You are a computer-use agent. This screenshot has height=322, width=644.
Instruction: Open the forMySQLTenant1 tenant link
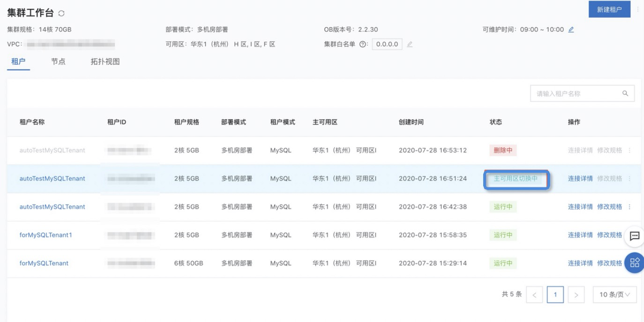[x=46, y=235]
